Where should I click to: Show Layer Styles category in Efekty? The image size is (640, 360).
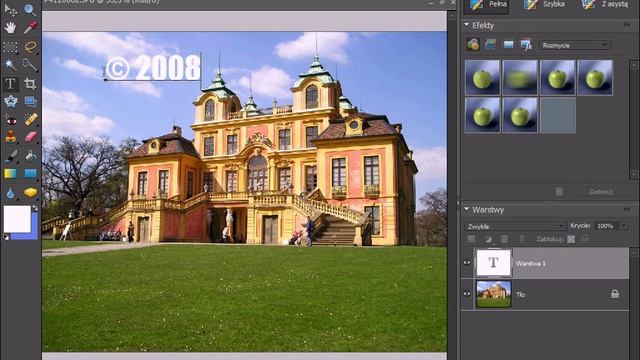(490, 44)
